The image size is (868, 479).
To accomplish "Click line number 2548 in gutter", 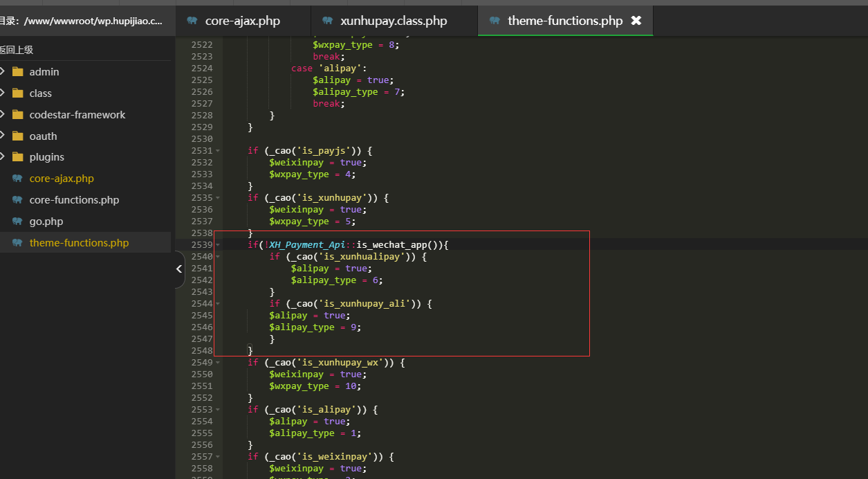I will click(201, 351).
